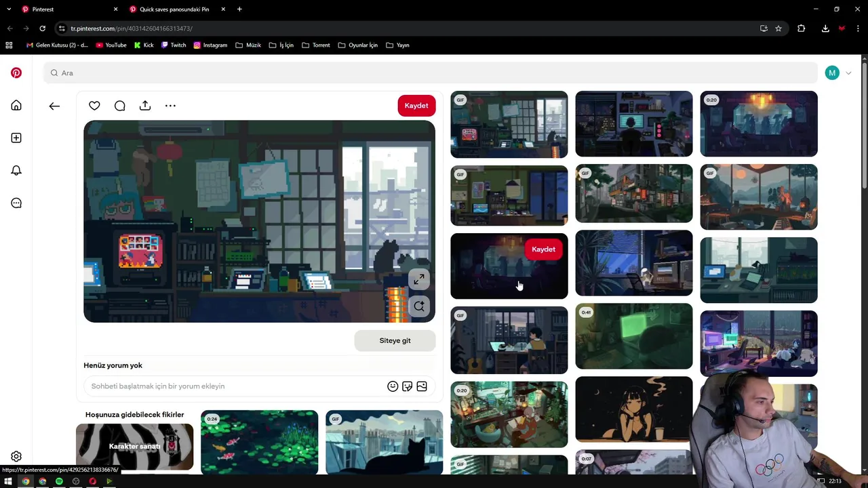Open the pin's more options ellipsis menu
The width and height of the screenshot is (868, 488).
click(x=170, y=106)
